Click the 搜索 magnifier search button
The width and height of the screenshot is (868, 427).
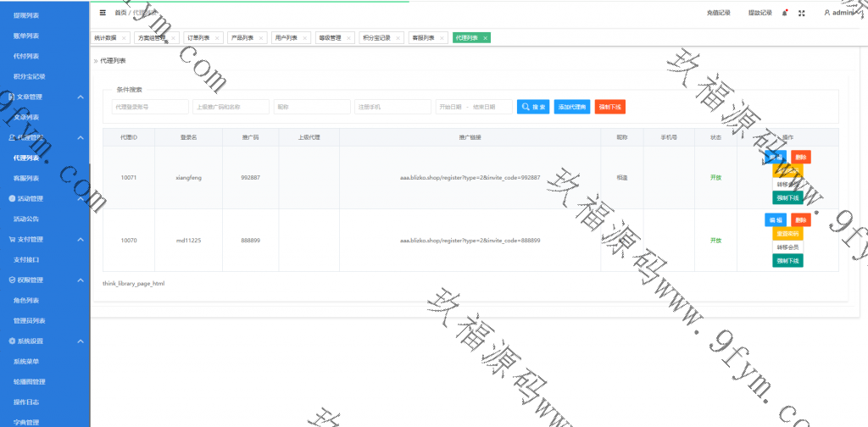[x=533, y=107]
